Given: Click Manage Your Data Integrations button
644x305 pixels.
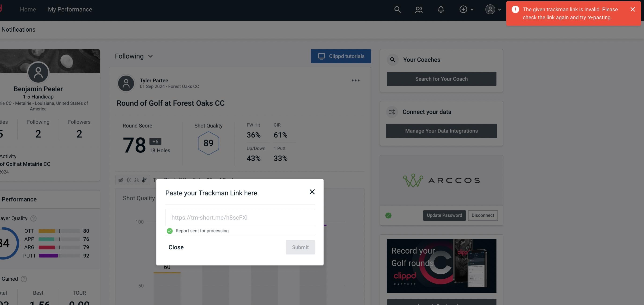Looking at the screenshot, I should coord(442,131).
